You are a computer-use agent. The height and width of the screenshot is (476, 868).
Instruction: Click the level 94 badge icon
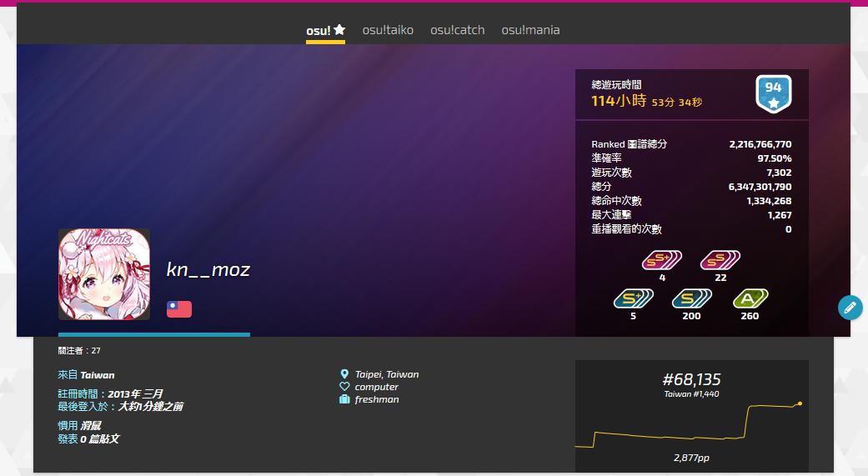tap(773, 94)
